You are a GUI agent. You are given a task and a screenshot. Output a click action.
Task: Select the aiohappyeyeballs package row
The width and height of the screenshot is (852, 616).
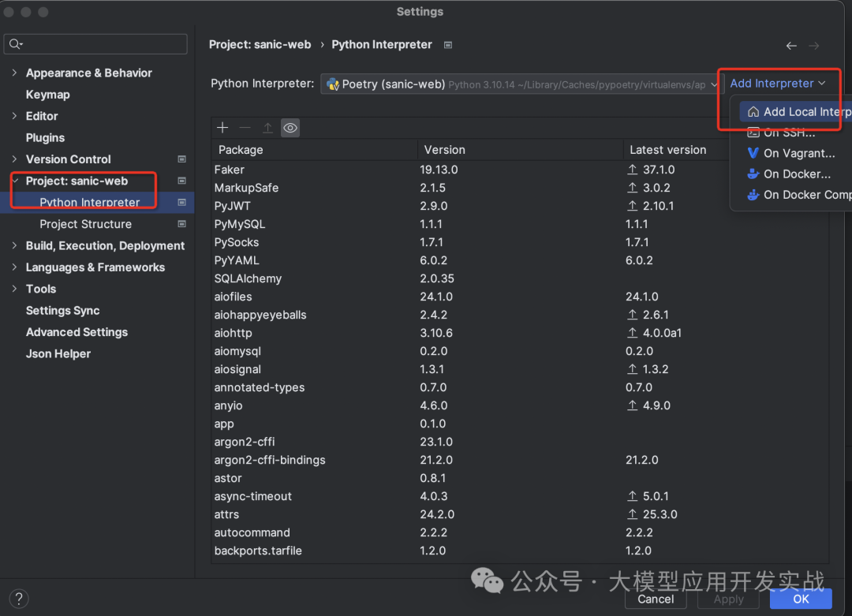pyautogui.click(x=520, y=315)
